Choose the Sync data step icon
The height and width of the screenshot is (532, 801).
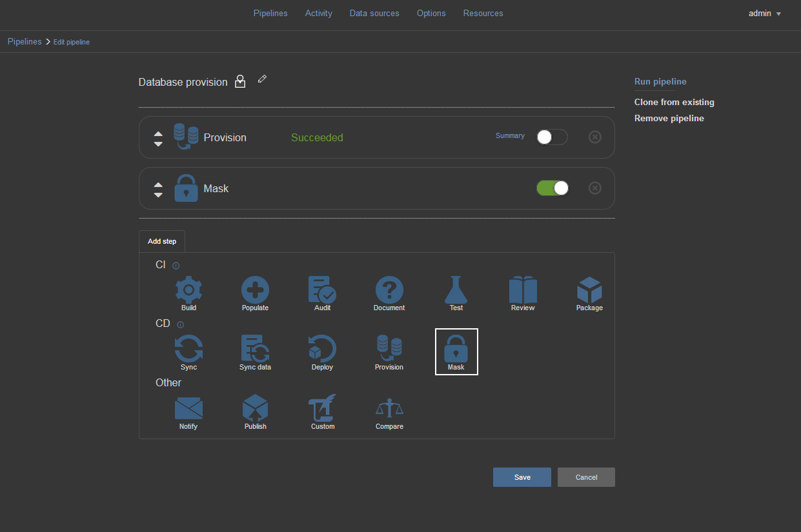click(x=255, y=350)
